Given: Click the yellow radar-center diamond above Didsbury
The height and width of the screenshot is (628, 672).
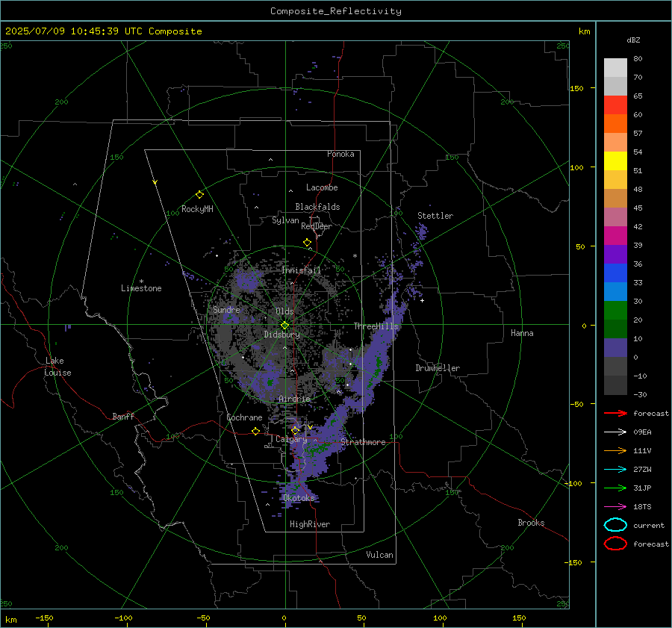Looking at the screenshot, I should (x=284, y=326).
